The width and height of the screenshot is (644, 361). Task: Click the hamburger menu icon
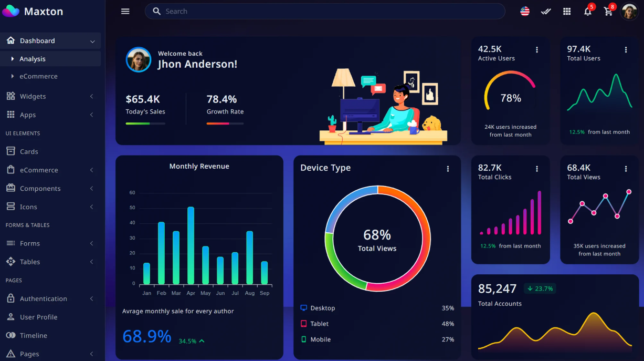click(125, 11)
